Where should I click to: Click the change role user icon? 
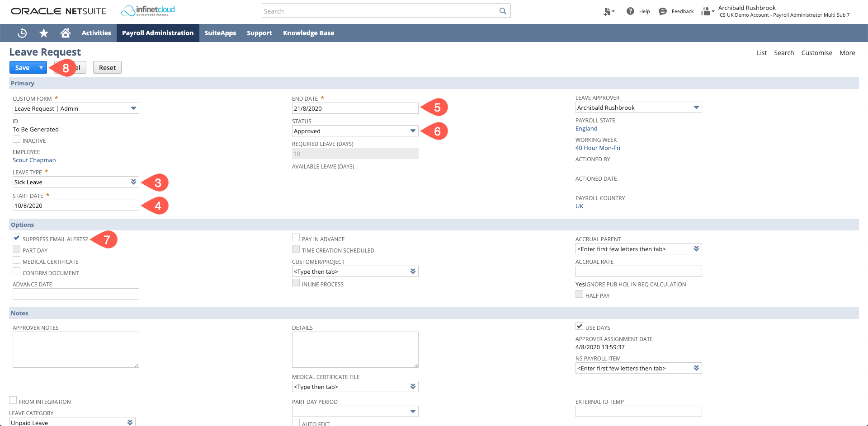pos(707,11)
